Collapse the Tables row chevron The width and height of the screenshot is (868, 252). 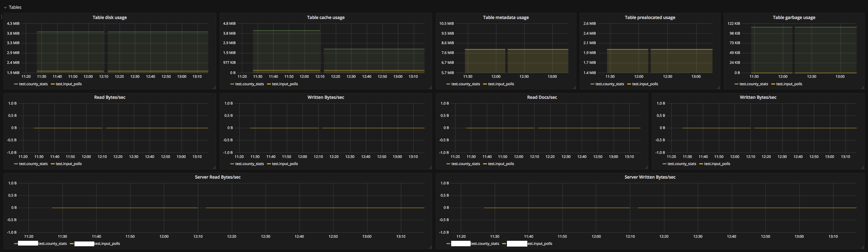click(x=5, y=7)
